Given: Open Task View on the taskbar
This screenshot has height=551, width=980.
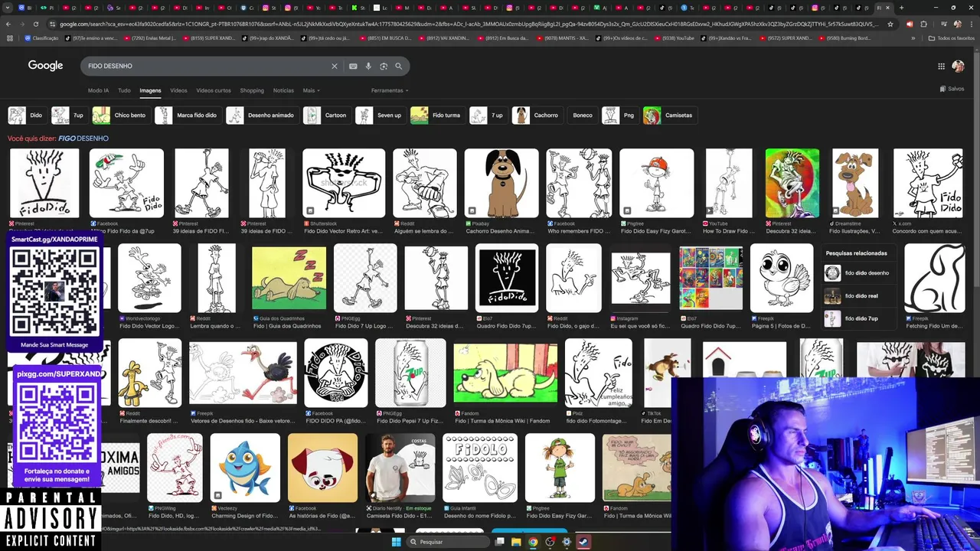Looking at the screenshot, I should [x=499, y=542].
